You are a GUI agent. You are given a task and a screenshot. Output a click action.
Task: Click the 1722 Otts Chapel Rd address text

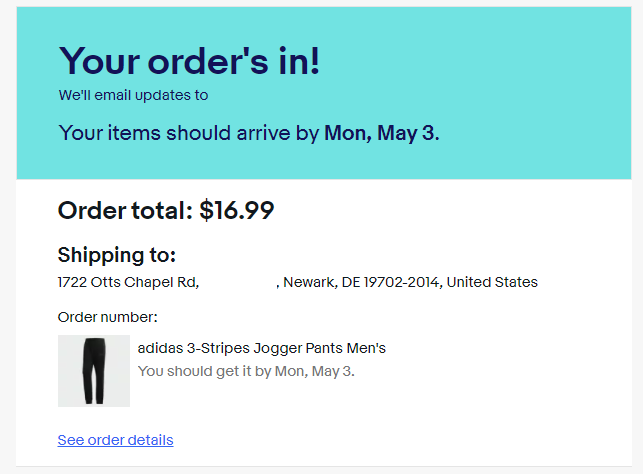click(128, 282)
